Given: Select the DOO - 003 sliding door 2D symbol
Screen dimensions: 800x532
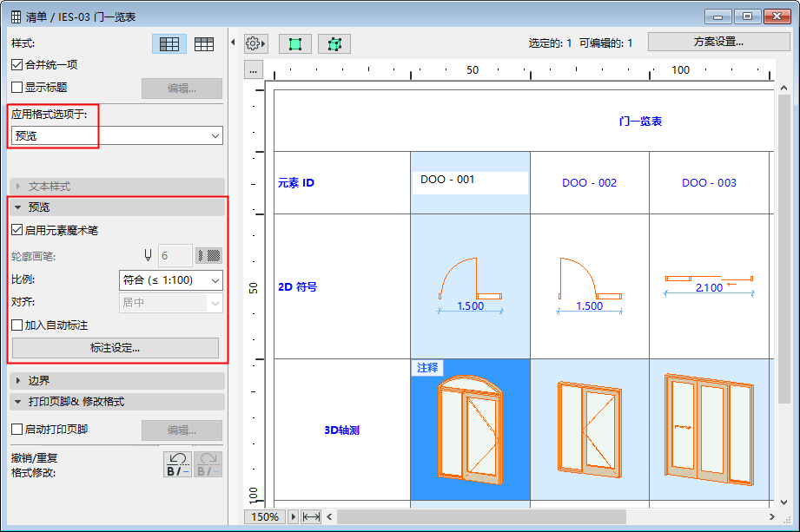Looking at the screenshot, I should pyautogui.click(x=709, y=286).
